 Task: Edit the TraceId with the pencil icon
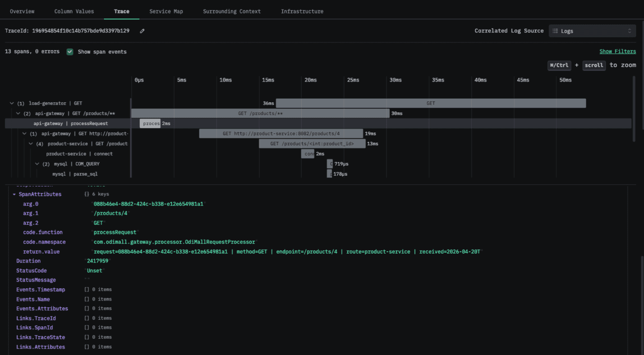(142, 31)
